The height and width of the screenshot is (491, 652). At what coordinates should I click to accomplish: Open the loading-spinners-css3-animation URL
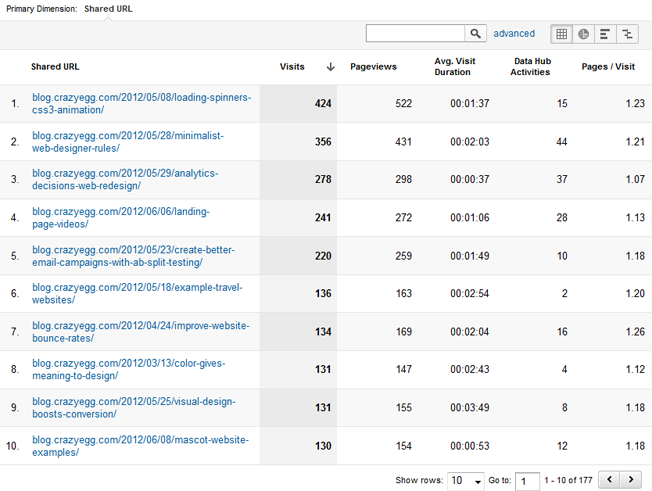tap(141, 104)
